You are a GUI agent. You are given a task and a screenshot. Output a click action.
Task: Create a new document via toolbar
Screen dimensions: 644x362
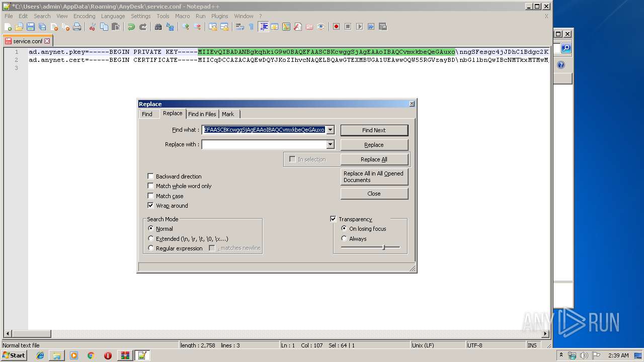click(x=8, y=27)
